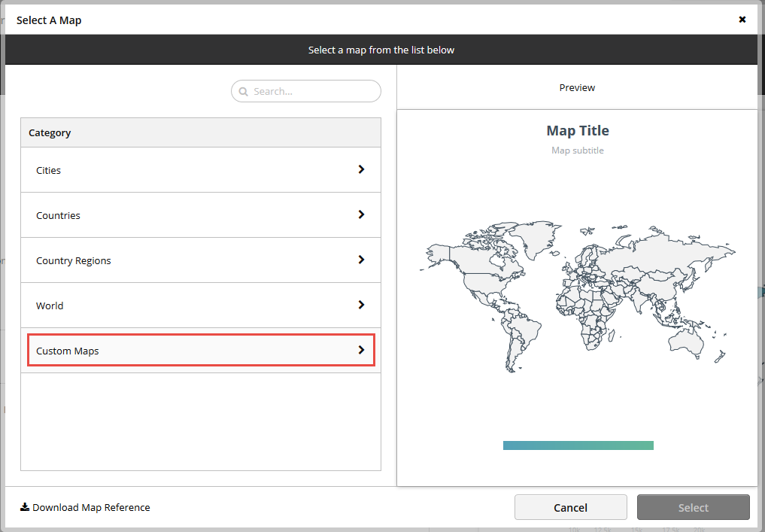The image size is (765, 532).
Task: Click the Custom Maps chevron arrow
Action: pyautogui.click(x=362, y=350)
